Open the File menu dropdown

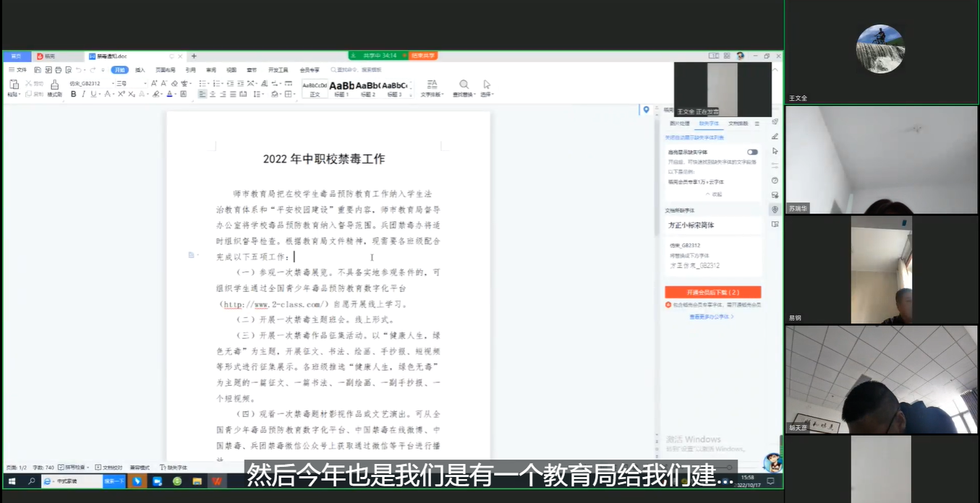(18, 70)
